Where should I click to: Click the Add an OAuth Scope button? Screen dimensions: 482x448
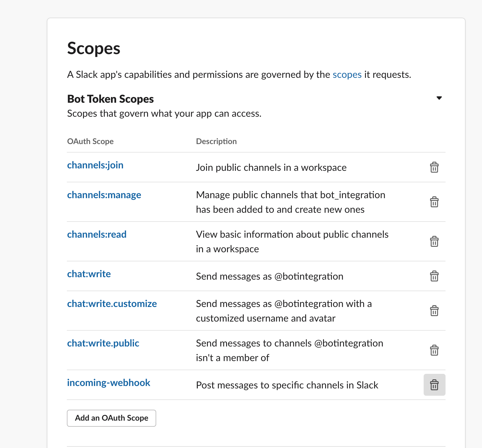pyautogui.click(x=112, y=418)
